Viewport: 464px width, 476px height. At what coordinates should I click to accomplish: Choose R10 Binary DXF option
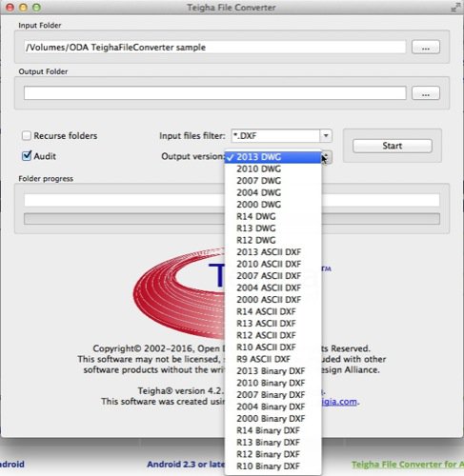(273, 466)
